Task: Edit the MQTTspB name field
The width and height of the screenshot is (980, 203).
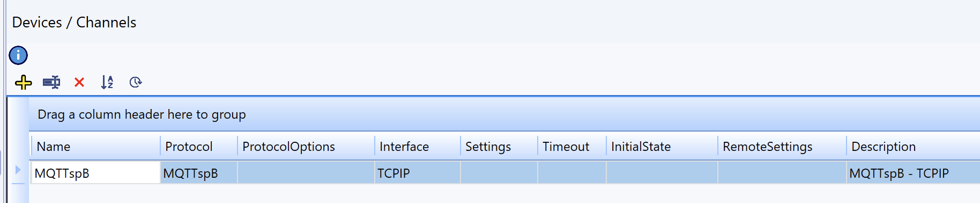Action: [95, 173]
